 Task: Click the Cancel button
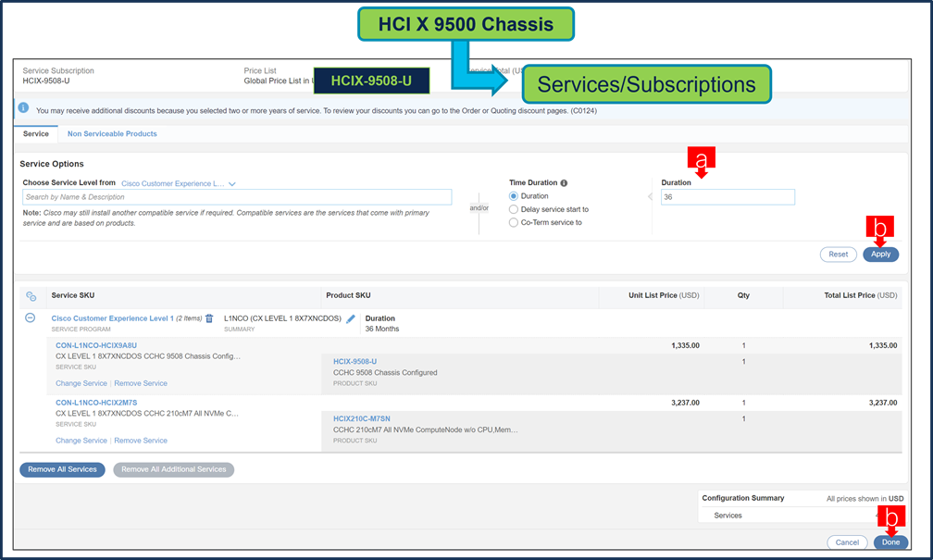pos(847,542)
